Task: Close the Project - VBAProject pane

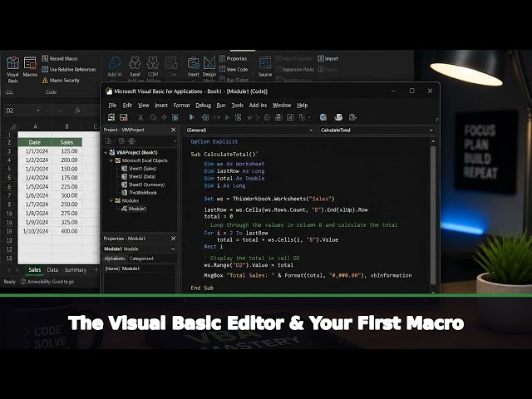Action: point(174,130)
